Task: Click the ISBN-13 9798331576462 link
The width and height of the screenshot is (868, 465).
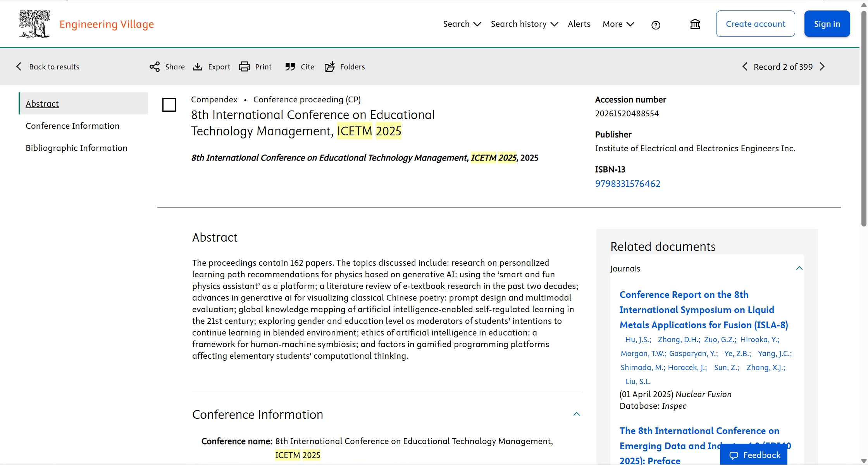Action: click(x=627, y=183)
